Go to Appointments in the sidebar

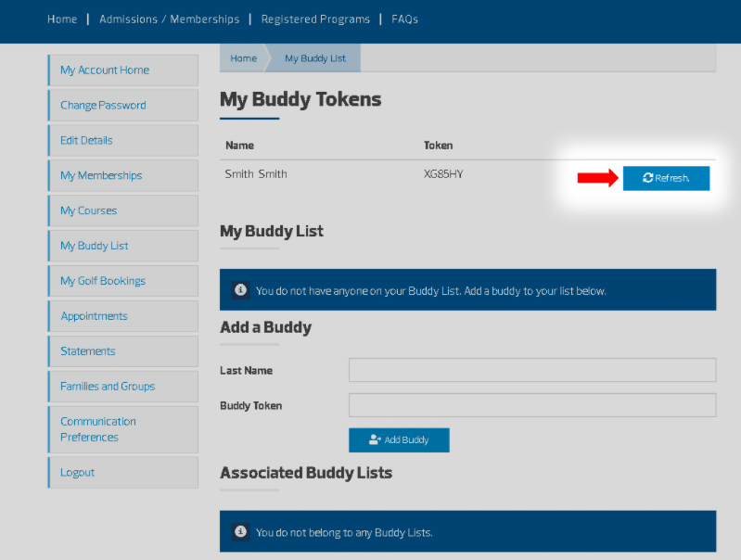94,316
